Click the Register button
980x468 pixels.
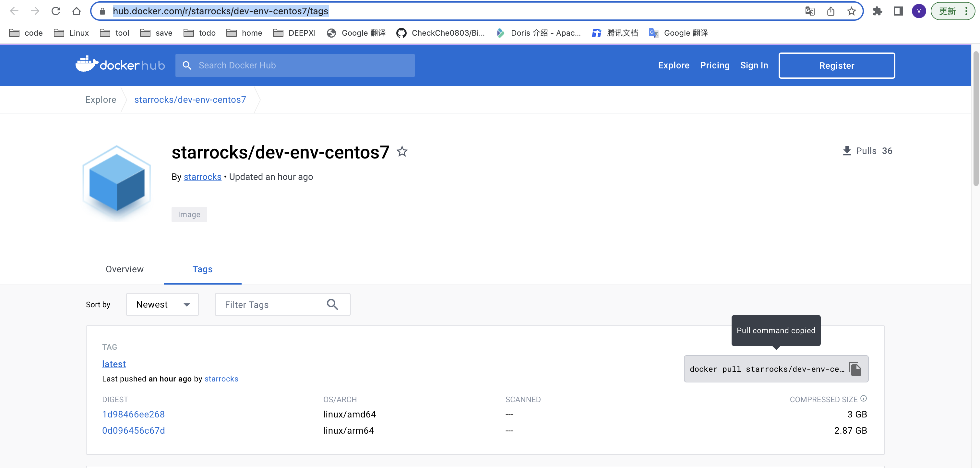[x=836, y=65]
